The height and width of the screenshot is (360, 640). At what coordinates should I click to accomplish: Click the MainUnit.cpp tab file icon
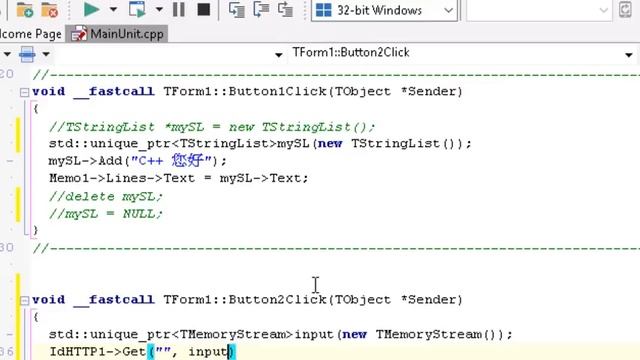point(79,34)
